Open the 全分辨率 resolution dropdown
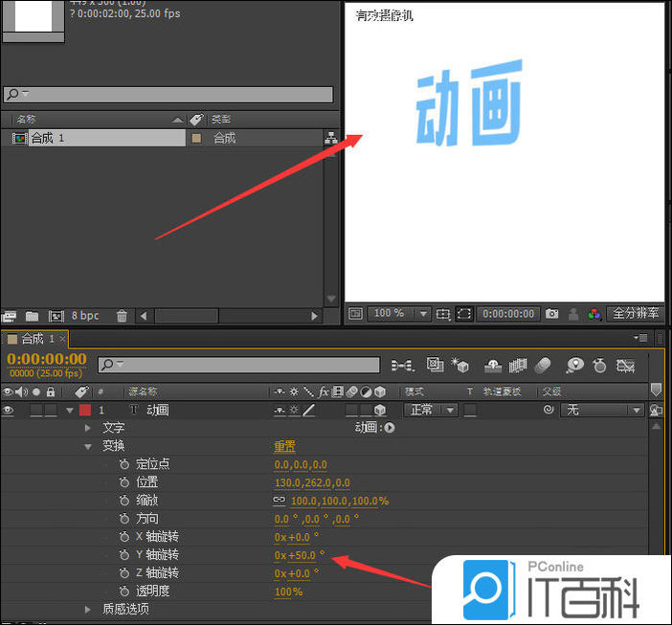The height and width of the screenshot is (625, 672). [636, 314]
